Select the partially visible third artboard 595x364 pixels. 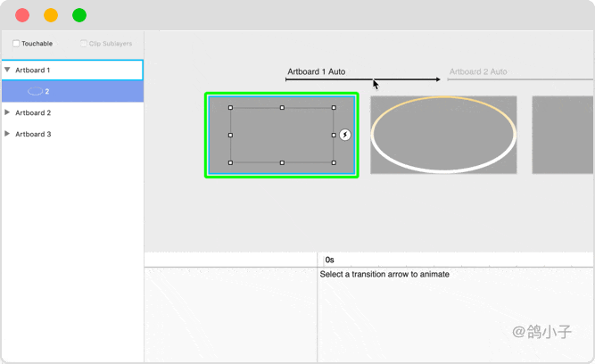563,135
